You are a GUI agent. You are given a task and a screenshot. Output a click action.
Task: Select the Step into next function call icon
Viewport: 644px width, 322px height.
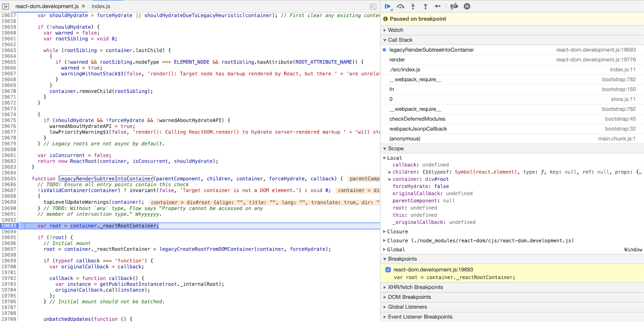pos(413,6)
